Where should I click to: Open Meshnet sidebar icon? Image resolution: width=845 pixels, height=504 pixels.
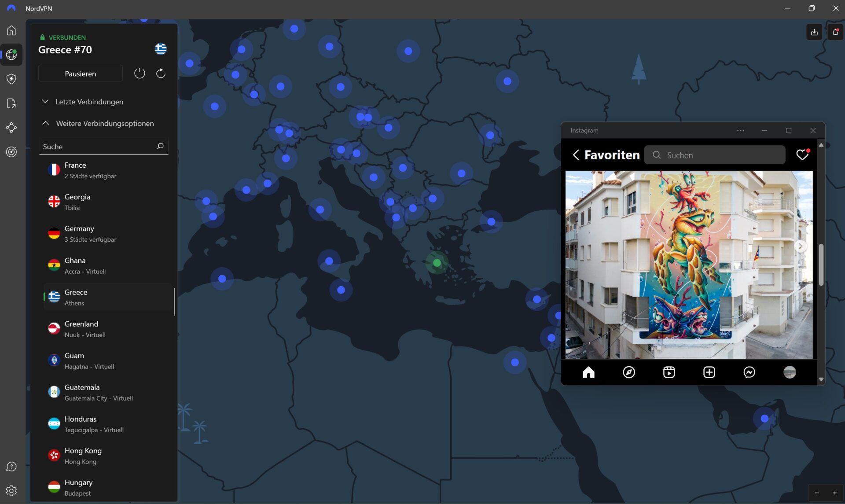[x=11, y=128]
